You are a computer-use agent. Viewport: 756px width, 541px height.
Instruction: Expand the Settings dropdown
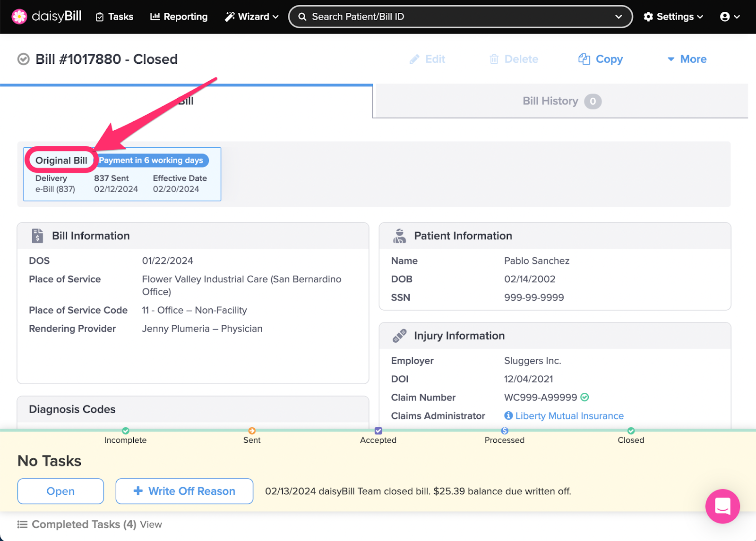click(673, 17)
